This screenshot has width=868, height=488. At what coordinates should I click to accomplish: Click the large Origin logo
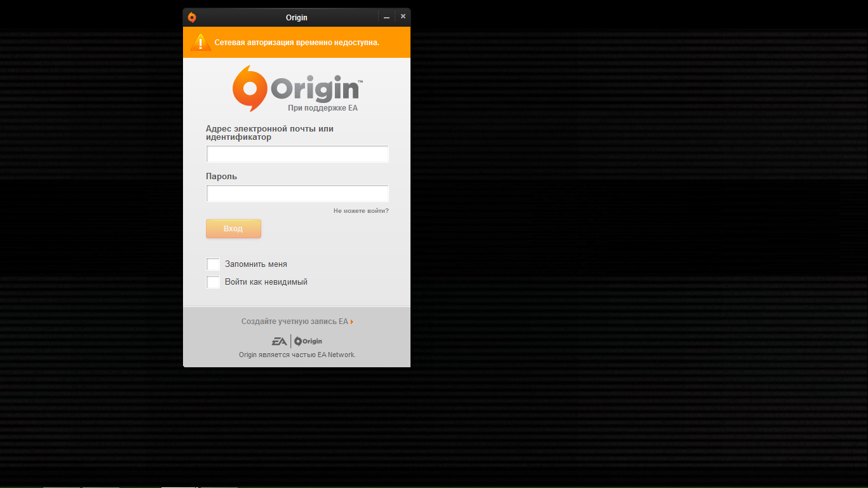(297, 88)
